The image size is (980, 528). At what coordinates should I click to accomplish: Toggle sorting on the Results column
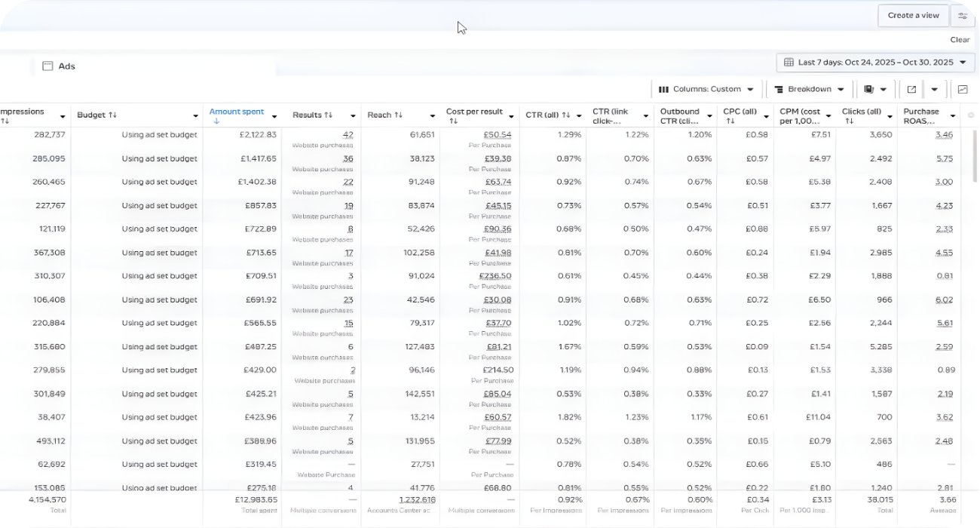(311, 115)
